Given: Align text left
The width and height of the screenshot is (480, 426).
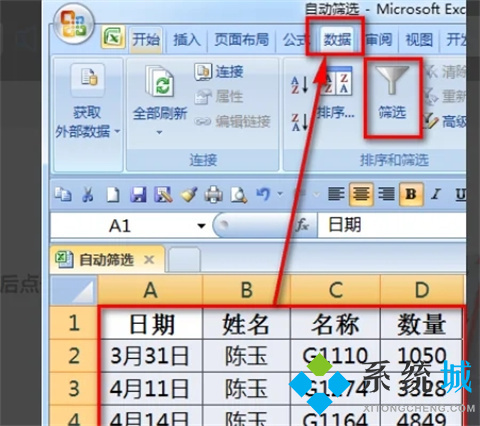Looking at the screenshot, I should pos(336,194).
